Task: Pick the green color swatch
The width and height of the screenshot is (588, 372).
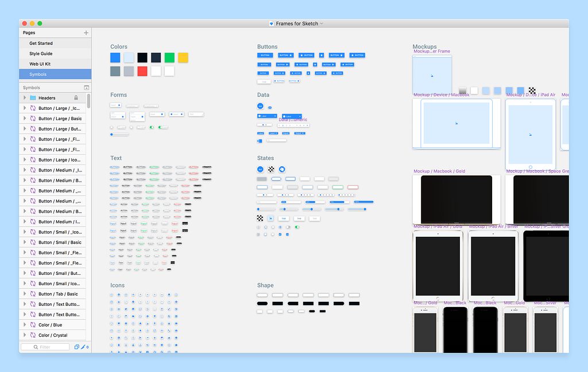Action: tap(169, 57)
